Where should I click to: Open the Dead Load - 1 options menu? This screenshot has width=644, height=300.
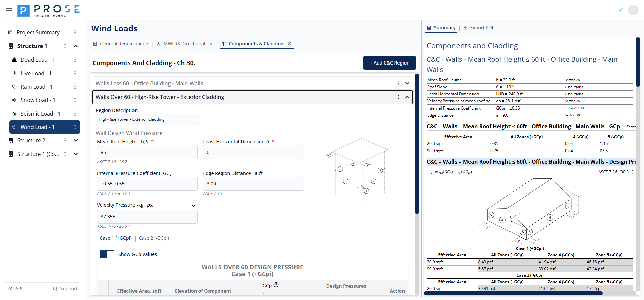coord(75,60)
